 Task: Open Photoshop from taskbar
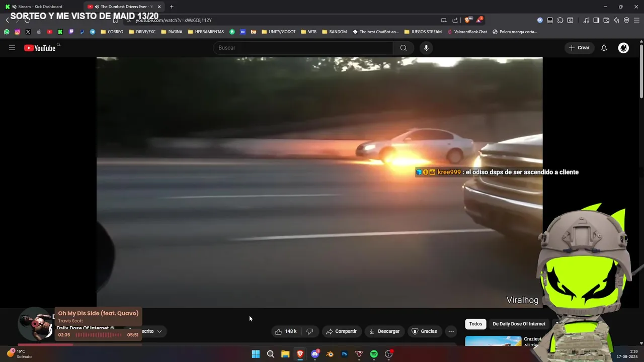345,354
